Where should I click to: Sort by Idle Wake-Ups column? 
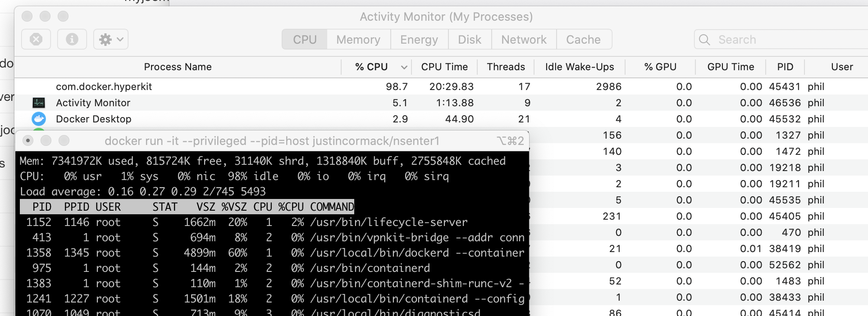click(x=580, y=67)
